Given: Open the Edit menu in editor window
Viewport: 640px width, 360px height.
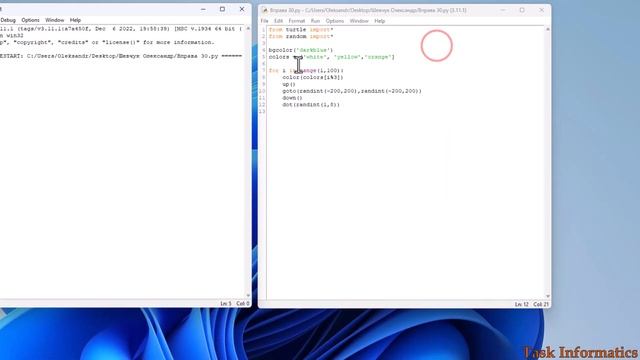Looking at the screenshot, I should 278,21.
